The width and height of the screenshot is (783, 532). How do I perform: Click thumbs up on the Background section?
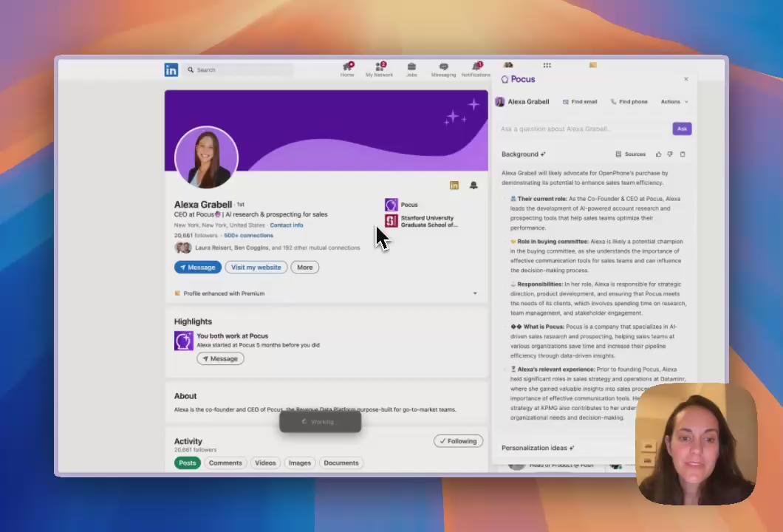click(x=658, y=154)
